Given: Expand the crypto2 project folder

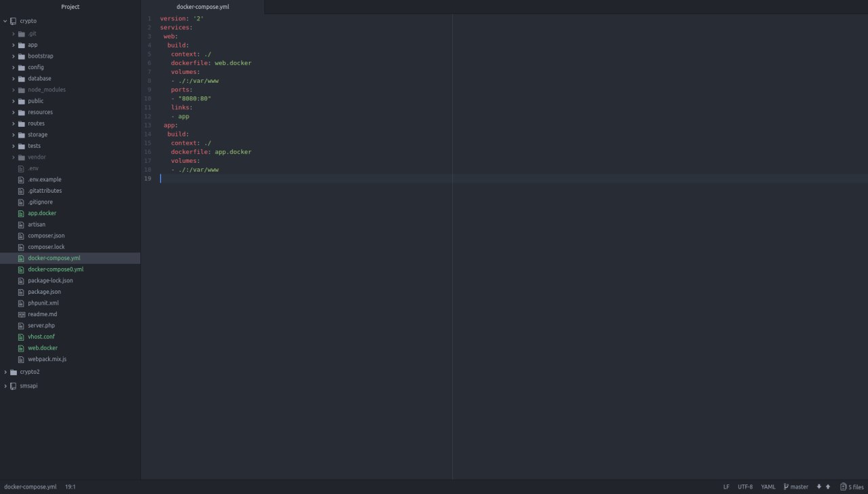Looking at the screenshot, I should click(x=5, y=372).
